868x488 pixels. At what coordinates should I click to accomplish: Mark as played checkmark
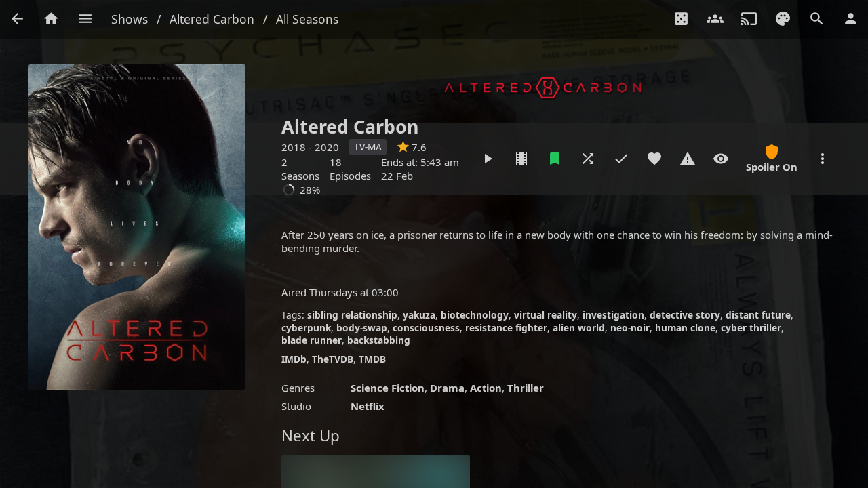(621, 159)
